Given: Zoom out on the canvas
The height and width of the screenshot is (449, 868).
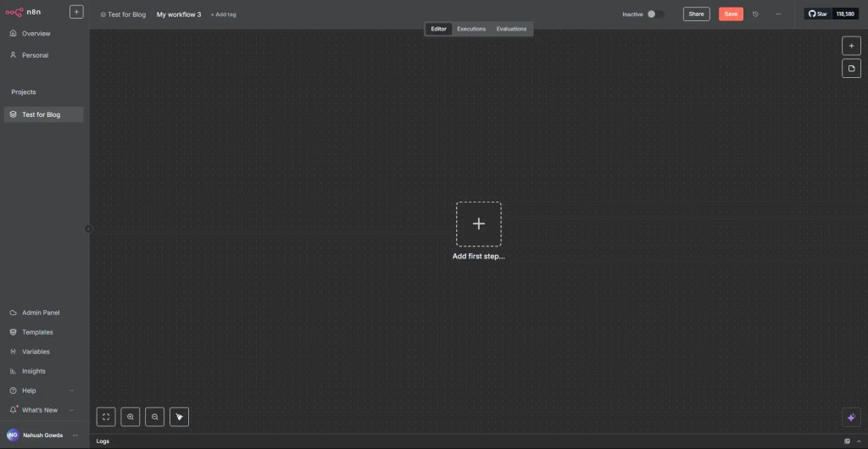Looking at the screenshot, I should [x=154, y=417].
